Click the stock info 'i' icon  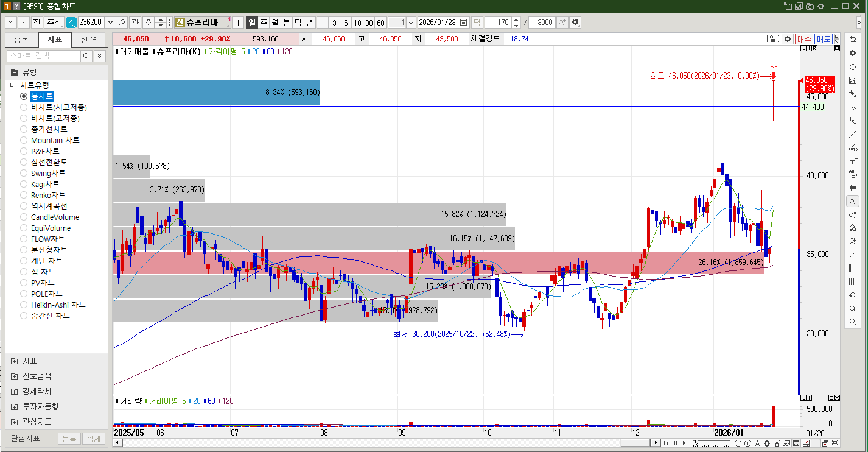tap(239, 23)
